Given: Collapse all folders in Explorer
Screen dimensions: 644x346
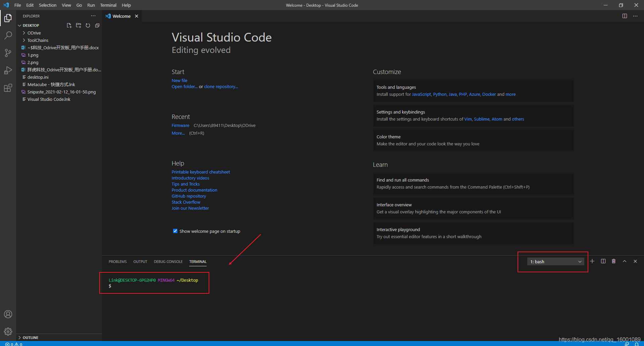Looking at the screenshot, I should 97,25.
